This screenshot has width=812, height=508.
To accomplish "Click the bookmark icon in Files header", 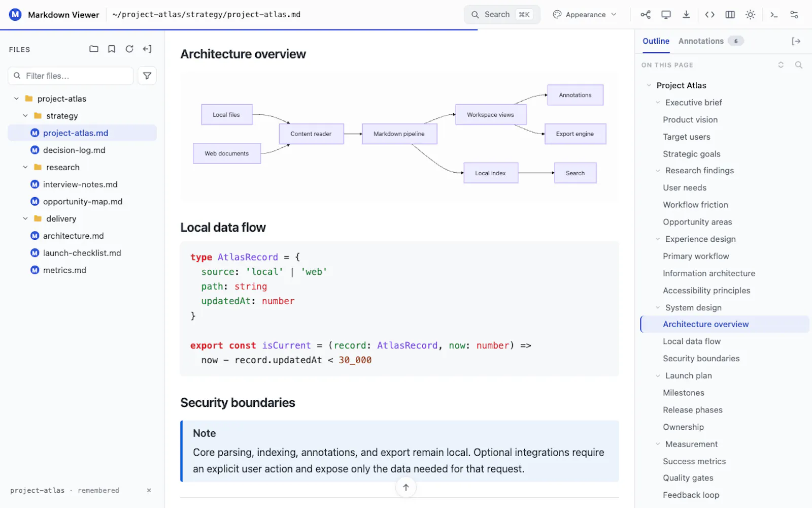I will 112,49.
